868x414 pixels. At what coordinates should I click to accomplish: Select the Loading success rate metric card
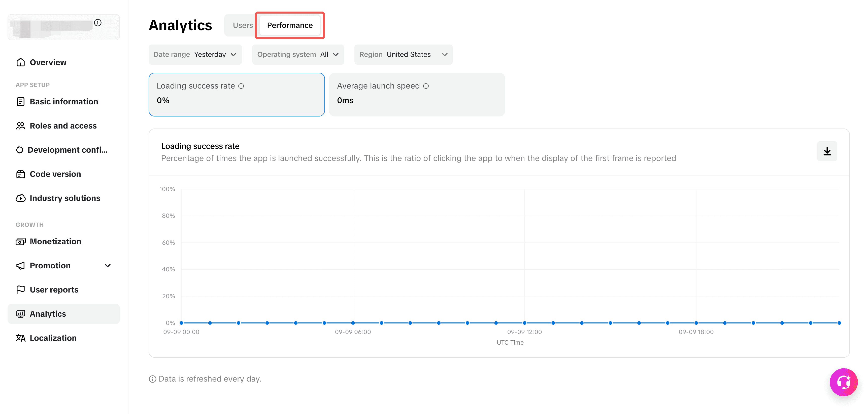coord(237,95)
